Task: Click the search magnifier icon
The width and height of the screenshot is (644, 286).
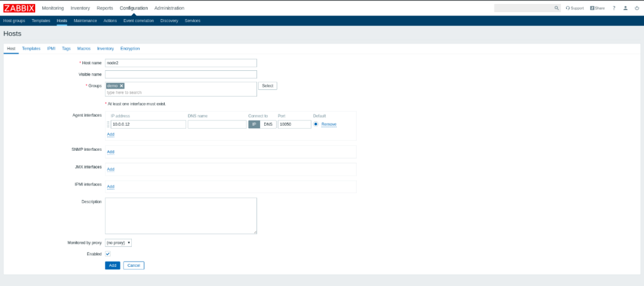Action: click(x=556, y=8)
